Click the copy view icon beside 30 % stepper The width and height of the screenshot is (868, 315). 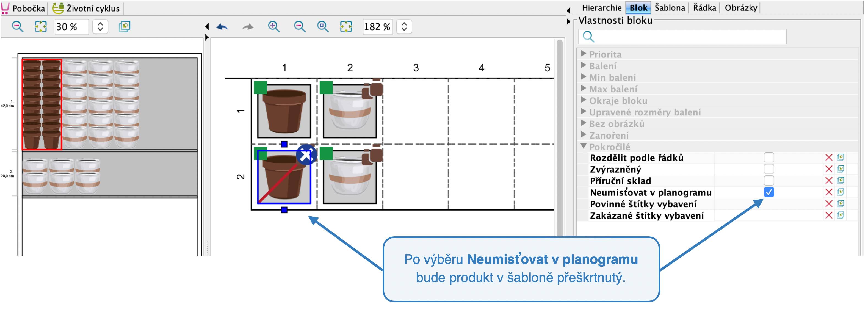tap(125, 27)
